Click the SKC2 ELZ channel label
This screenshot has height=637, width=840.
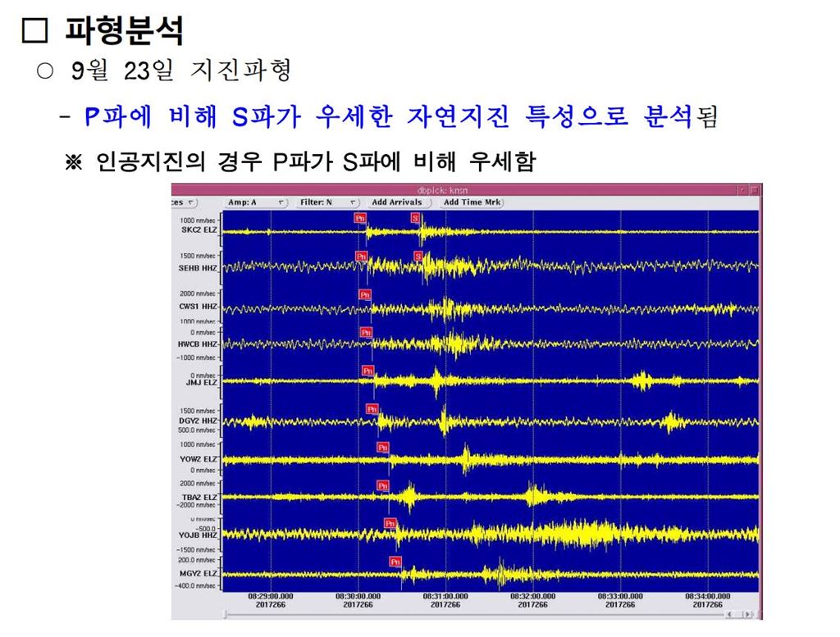coord(199,230)
